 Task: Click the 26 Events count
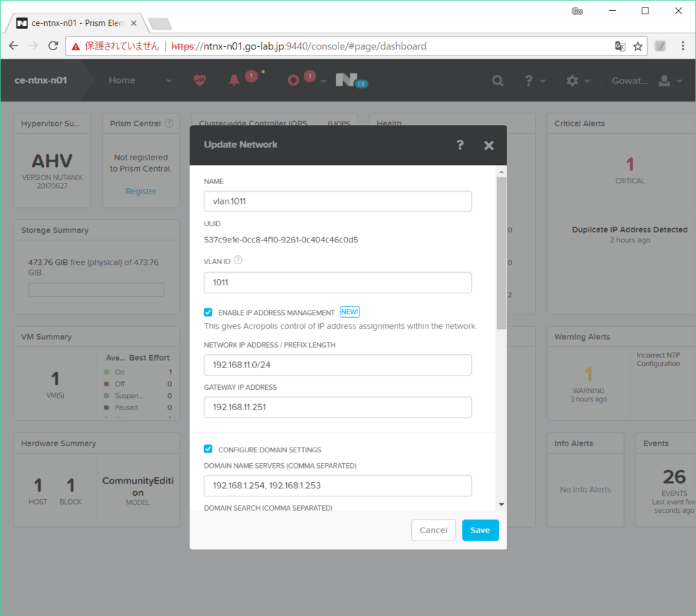[674, 477]
